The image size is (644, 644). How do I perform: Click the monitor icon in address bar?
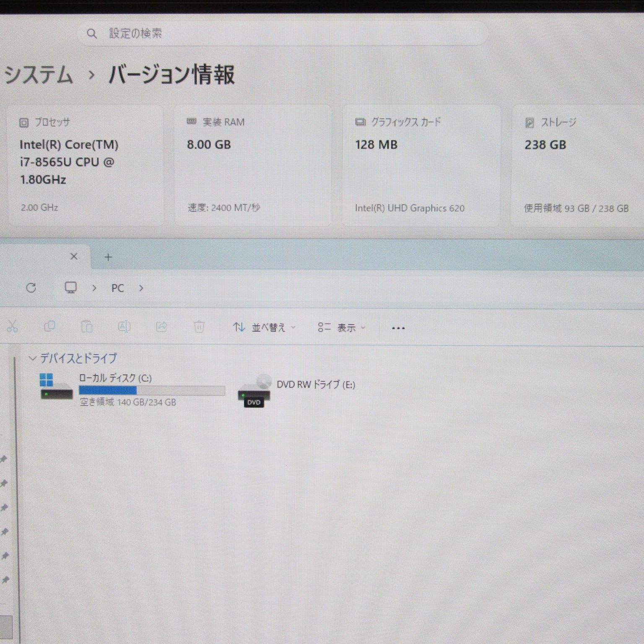tap(71, 288)
